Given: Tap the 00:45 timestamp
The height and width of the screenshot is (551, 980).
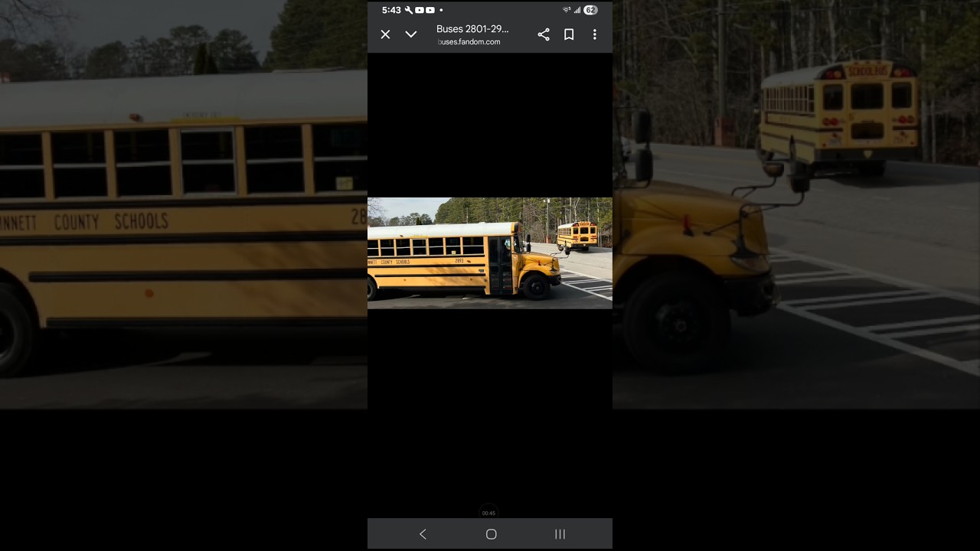Looking at the screenshot, I should pos(488,514).
